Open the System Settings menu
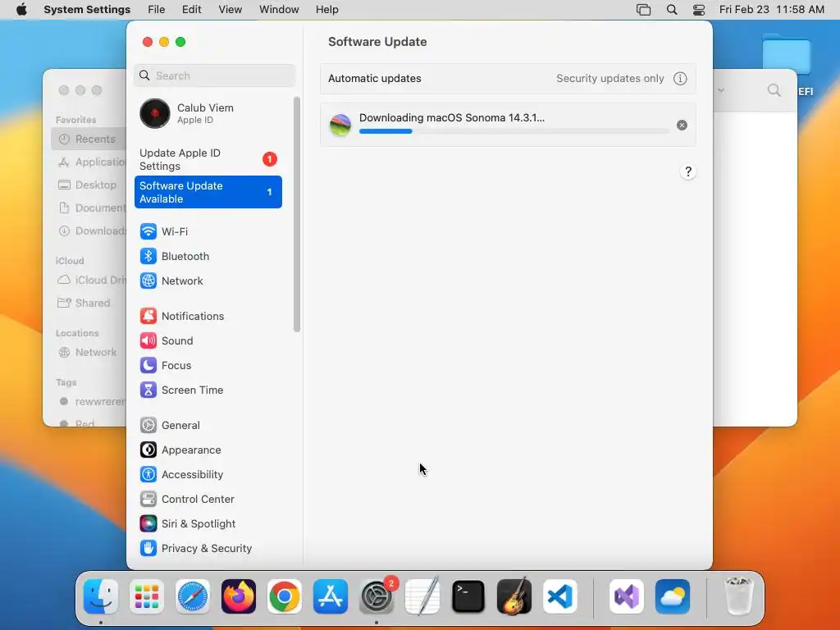Screen dimensions: 840x630 (x=87, y=10)
